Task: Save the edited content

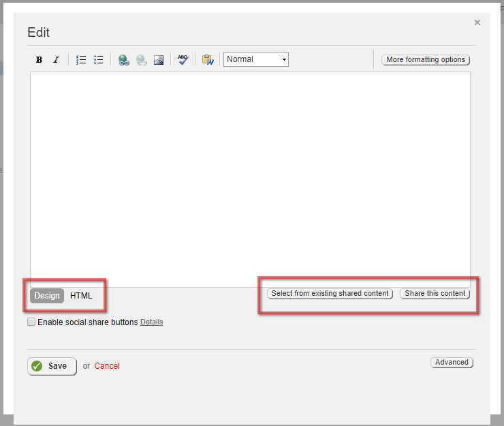Action: [52, 366]
